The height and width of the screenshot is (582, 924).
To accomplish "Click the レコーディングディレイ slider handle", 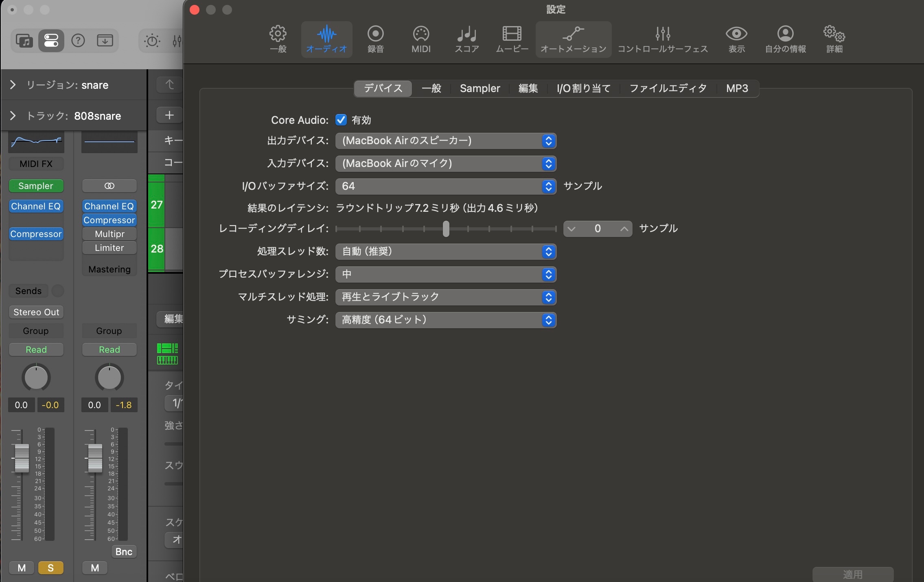I will 446,228.
